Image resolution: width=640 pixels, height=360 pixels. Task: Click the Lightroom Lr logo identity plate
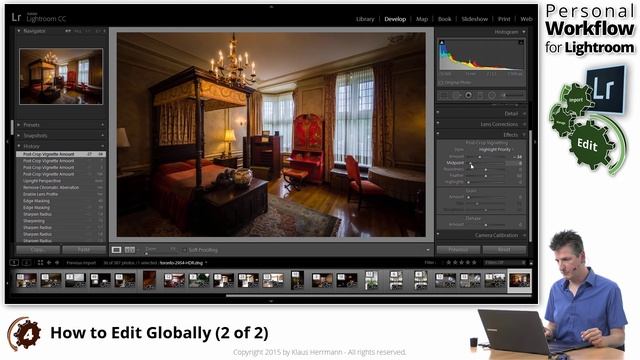click(16, 17)
